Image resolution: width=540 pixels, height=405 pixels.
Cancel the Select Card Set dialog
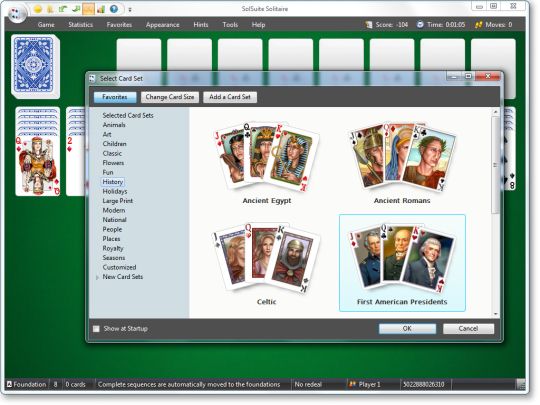point(468,329)
